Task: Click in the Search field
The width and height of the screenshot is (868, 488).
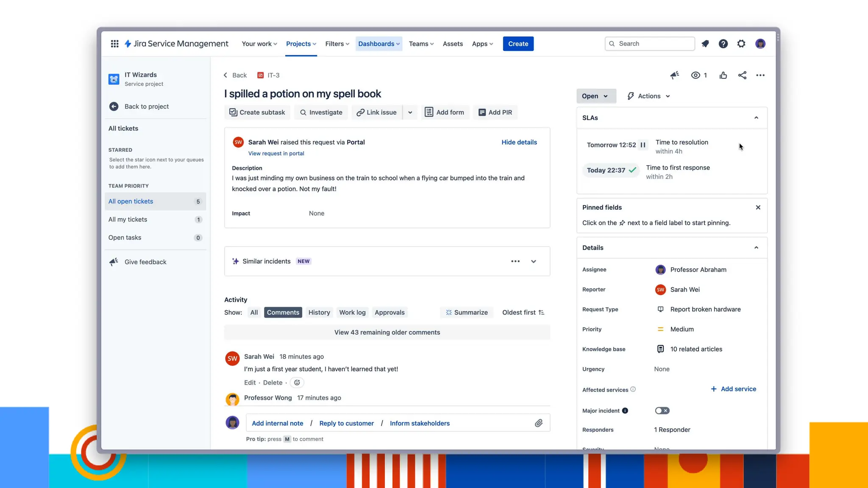Action: point(653,44)
